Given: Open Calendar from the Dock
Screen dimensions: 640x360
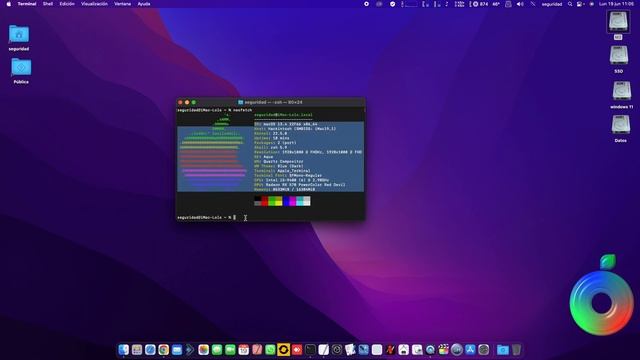Looking at the screenshot, I should click(x=244, y=349).
